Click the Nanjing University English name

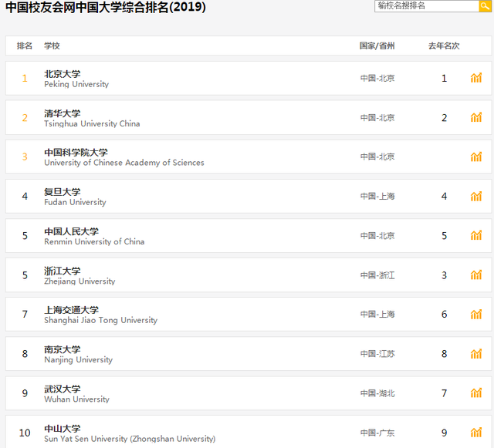(x=79, y=360)
